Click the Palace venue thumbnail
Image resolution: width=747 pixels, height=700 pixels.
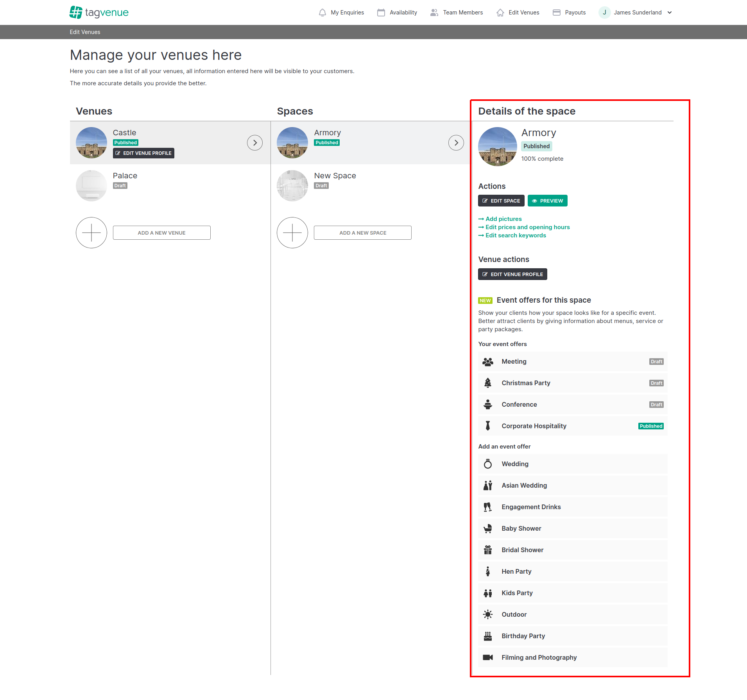(x=91, y=186)
